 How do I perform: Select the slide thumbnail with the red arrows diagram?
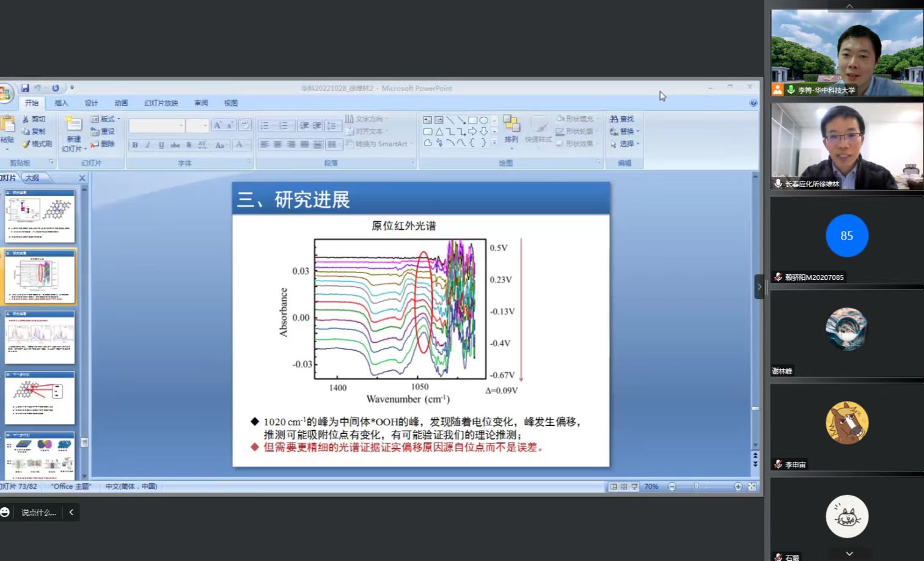pyautogui.click(x=40, y=397)
